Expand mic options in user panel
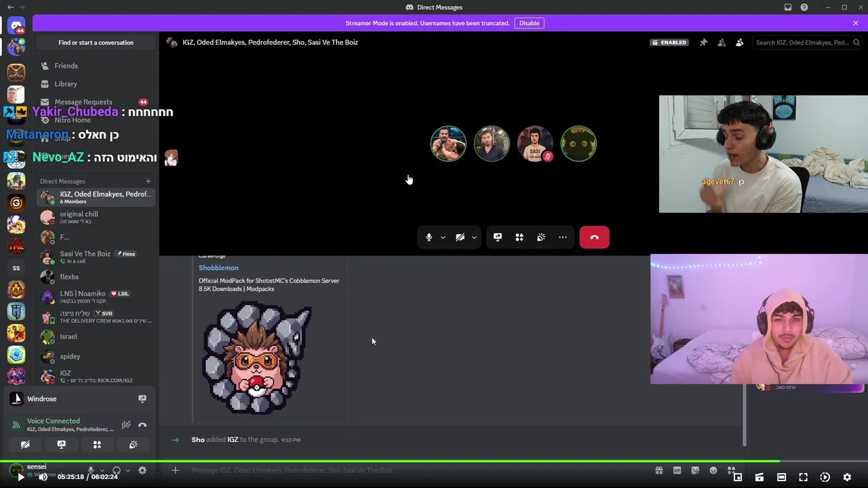Image resolution: width=868 pixels, height=488 pixels. (x=102, y=470)
